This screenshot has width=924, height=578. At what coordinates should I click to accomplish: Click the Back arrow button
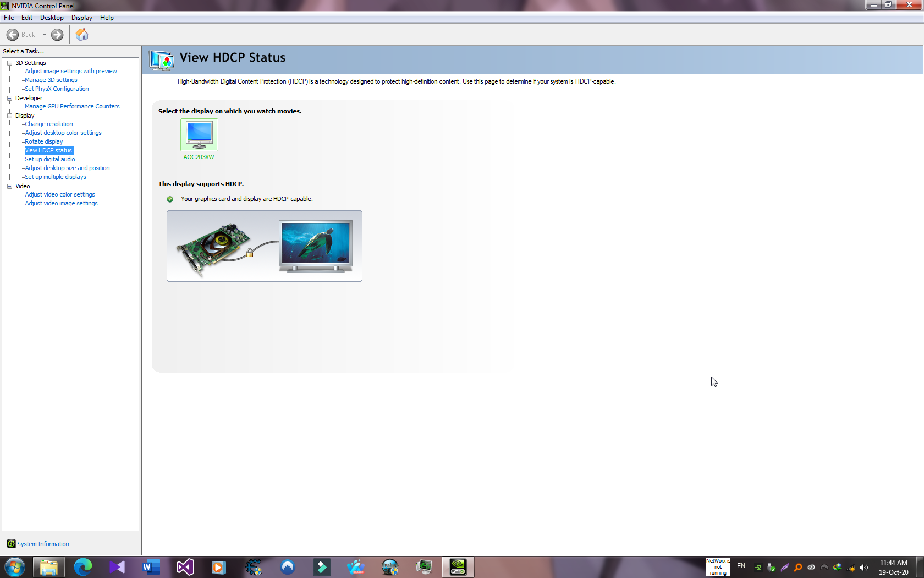click(13, 35)
